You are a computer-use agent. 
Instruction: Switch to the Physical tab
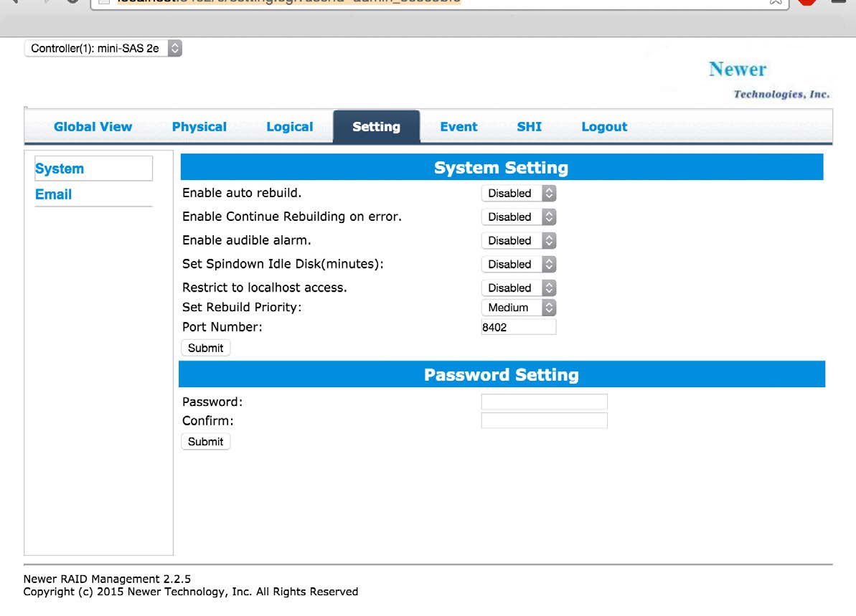point(199,127)
